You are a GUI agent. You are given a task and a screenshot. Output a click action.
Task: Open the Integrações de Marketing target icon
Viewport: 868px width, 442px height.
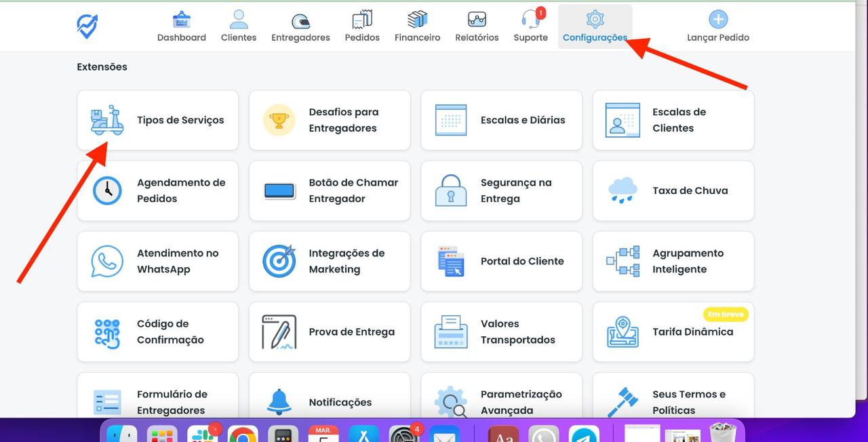click(x=278, y=261)
